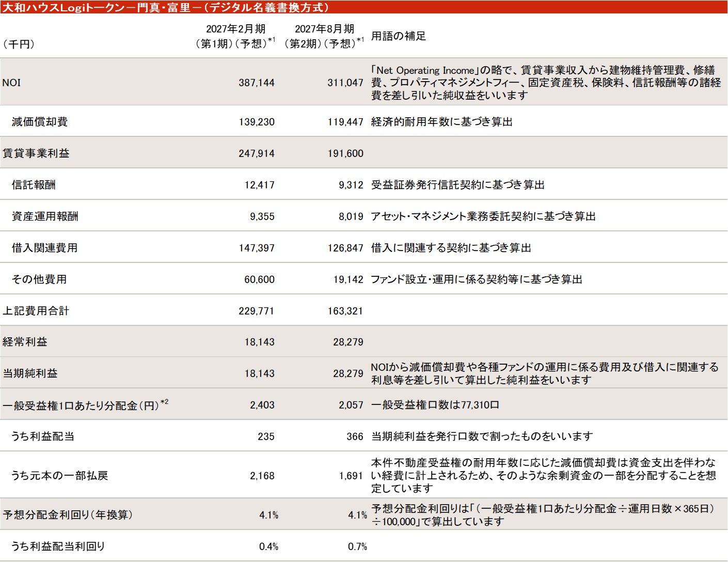The height and width of the screenshot is (562, 728).
Task: Click value 247,914
Action: pos(257,153)
